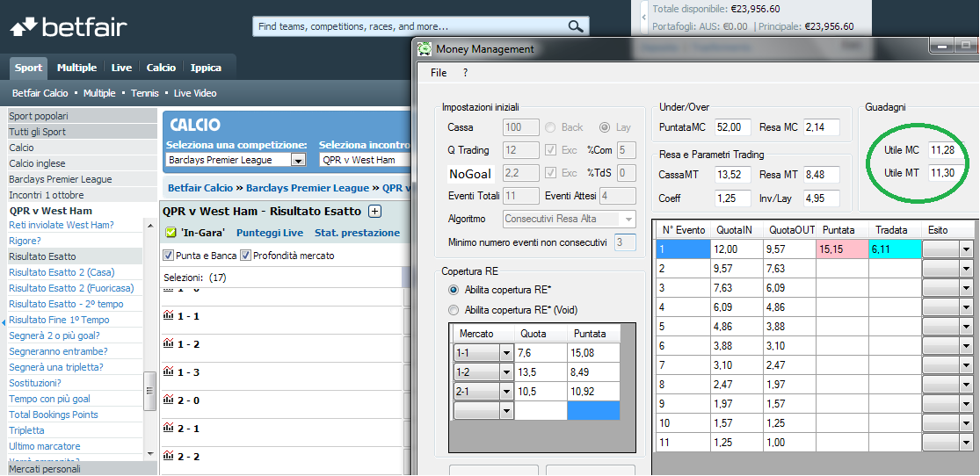Select the Lay radio button
Screen dimensions: 980x476
point(605,127)
